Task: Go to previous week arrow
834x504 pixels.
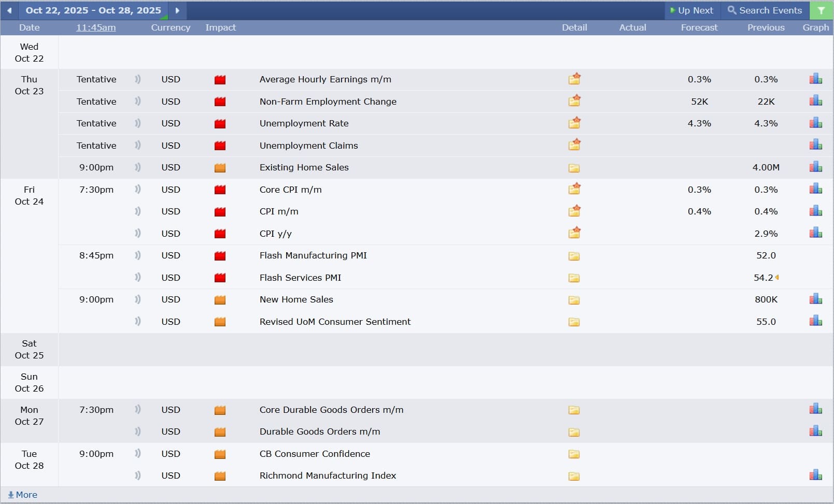Action: [x=9, y=10]
